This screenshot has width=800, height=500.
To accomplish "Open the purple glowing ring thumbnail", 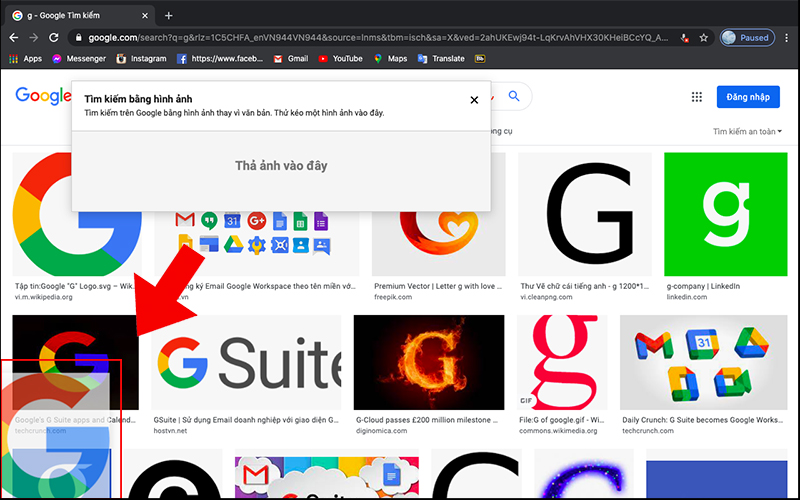I will (x=584, y=475).
